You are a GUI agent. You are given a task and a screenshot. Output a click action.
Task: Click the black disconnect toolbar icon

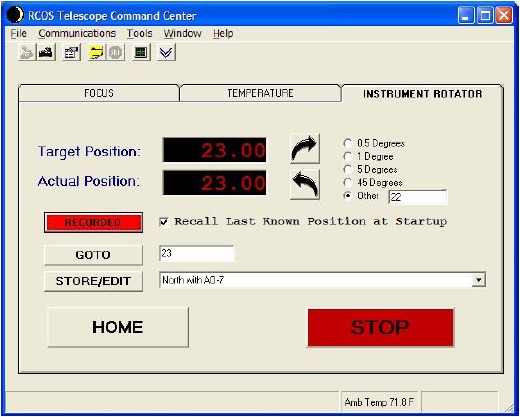point(46,53)
